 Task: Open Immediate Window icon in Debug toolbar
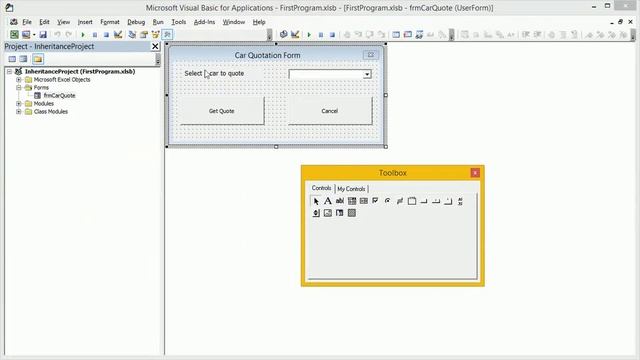point(408,35)
